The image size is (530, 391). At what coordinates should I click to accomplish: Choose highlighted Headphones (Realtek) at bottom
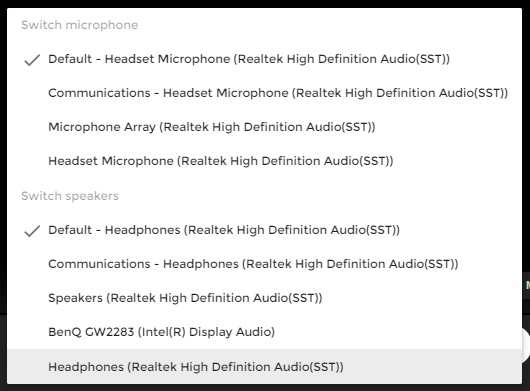[x=264, y=367]
